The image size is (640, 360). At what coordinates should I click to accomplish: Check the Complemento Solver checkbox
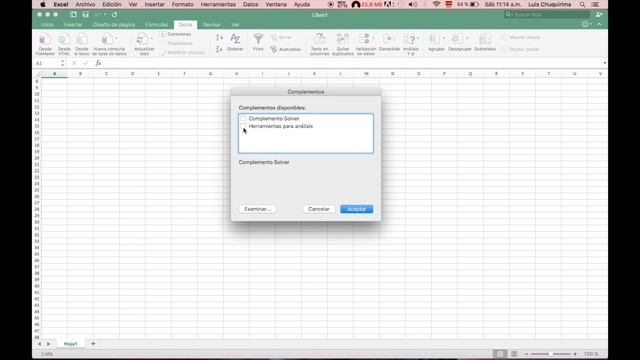243,118
